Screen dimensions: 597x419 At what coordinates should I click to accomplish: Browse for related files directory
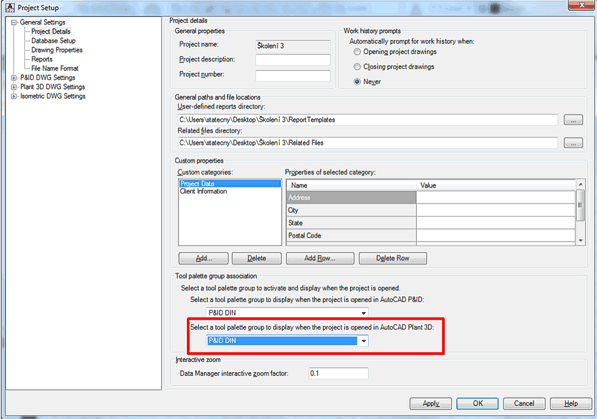coord(573,143)
